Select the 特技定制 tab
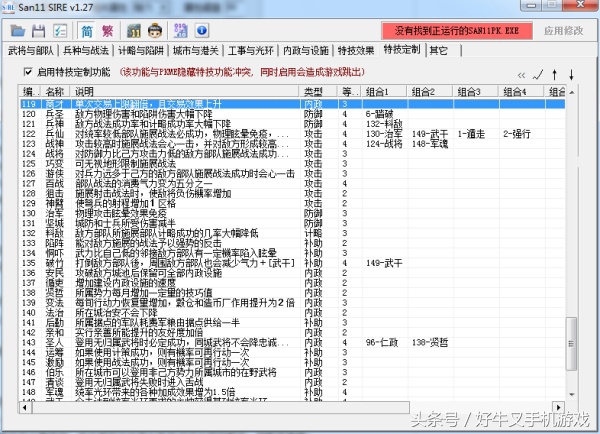 click(402, 49)
